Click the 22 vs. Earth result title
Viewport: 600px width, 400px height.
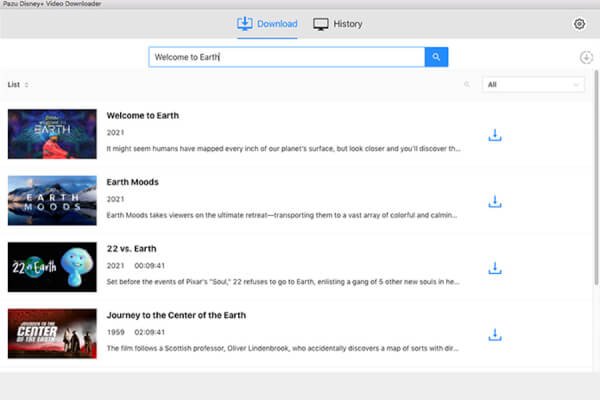131,249
